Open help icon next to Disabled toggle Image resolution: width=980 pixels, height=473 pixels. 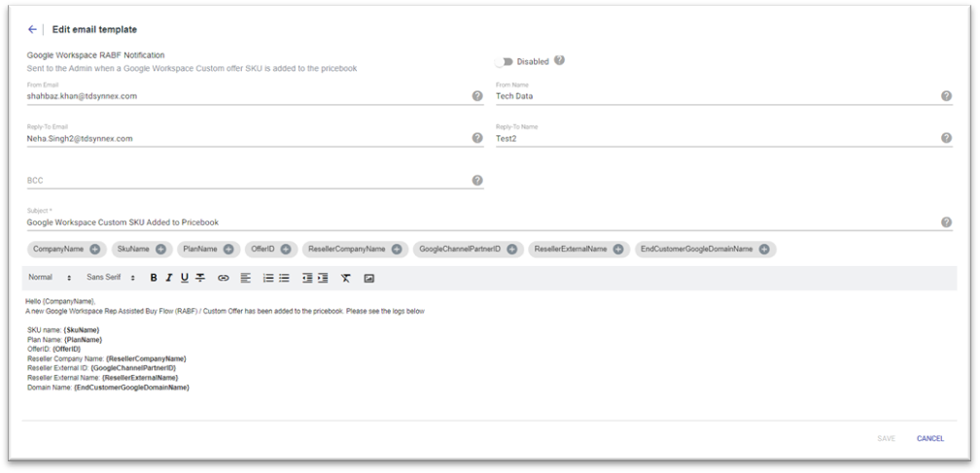[x=559, y=60]
